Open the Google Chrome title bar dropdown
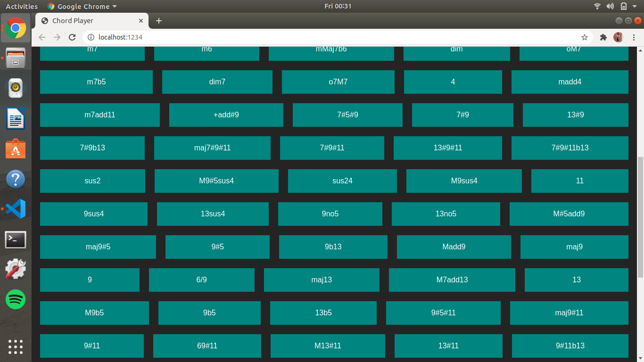This screenshot has width=644, height=362. (x=82, y=6)
